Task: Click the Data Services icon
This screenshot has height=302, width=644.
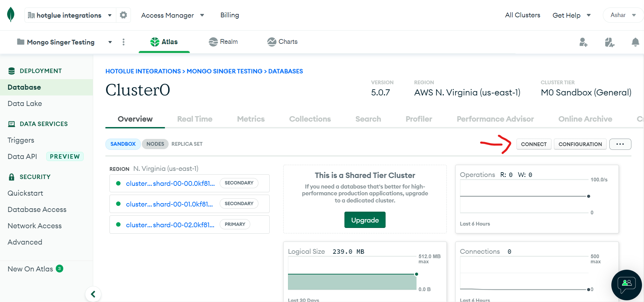Action: point(12,124)
